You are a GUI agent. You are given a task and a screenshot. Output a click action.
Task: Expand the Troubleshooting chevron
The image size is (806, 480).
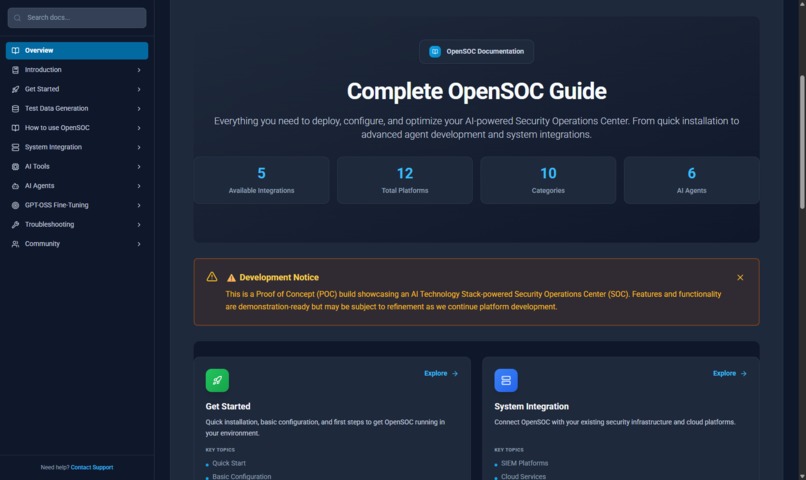(139, 225)
